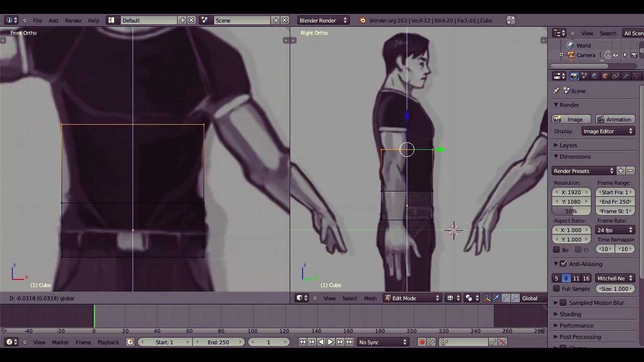Viewport: 644px width, 362px height.
Task: Enable the Anti-Aliasing checkbox
Action: tap(563, 264)
